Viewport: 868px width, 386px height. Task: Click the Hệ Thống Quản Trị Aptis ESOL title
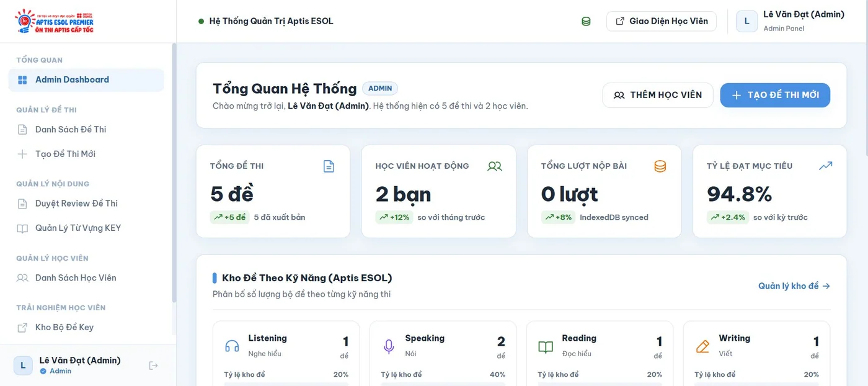point(271,21)
